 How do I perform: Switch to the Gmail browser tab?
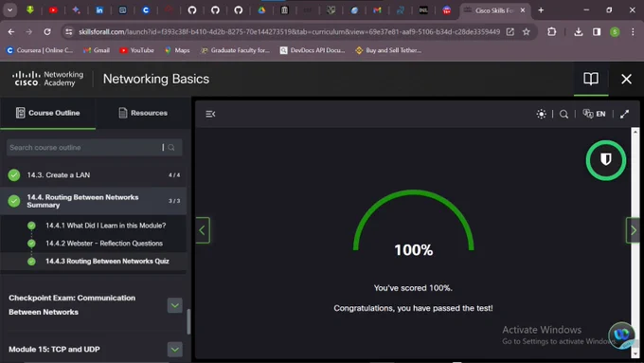(377, 10)
